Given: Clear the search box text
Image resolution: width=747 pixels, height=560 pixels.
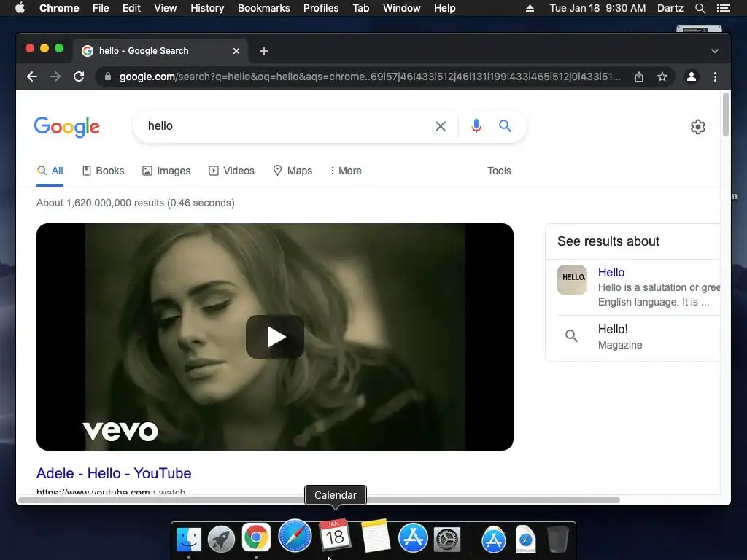Looking at the screenshot, I should 441,126.
